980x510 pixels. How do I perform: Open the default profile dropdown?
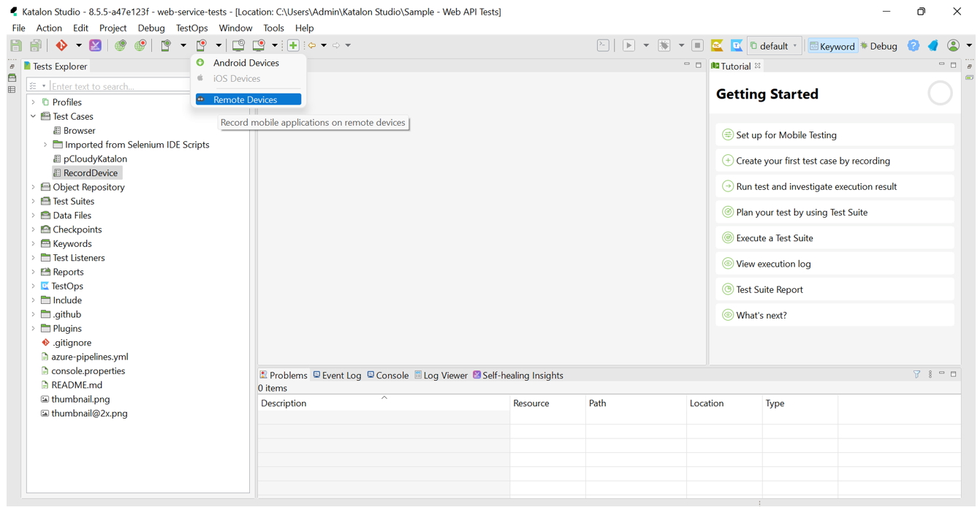(774, 46)
